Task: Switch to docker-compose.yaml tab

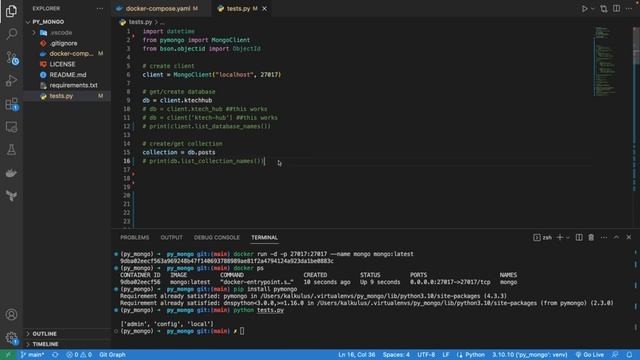Action: pyautogui.click(x=162, y=9)
